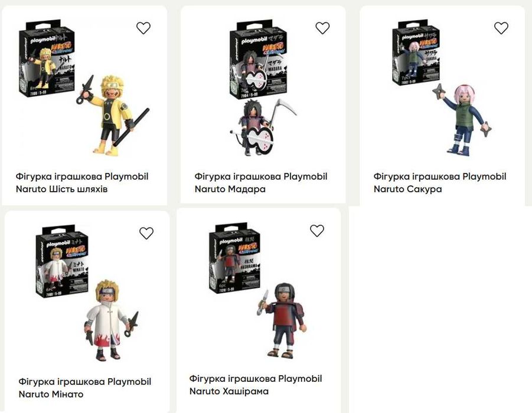View the Minato figure in white cloak
Viewport: 532px width, 413px height.
(x=111, y=320)
